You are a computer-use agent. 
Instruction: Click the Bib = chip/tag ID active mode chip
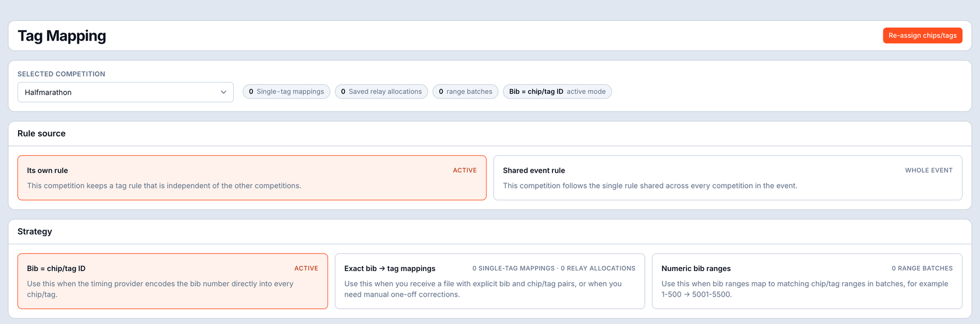(x=557, y=91)
